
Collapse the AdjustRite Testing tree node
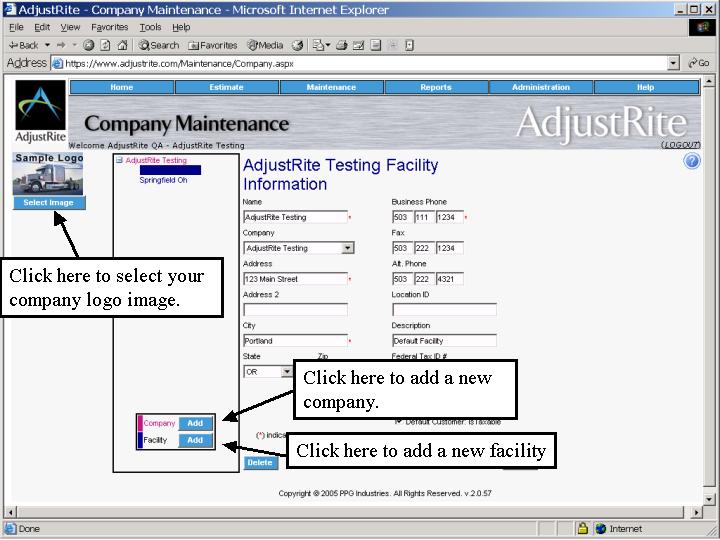point(119,160)
